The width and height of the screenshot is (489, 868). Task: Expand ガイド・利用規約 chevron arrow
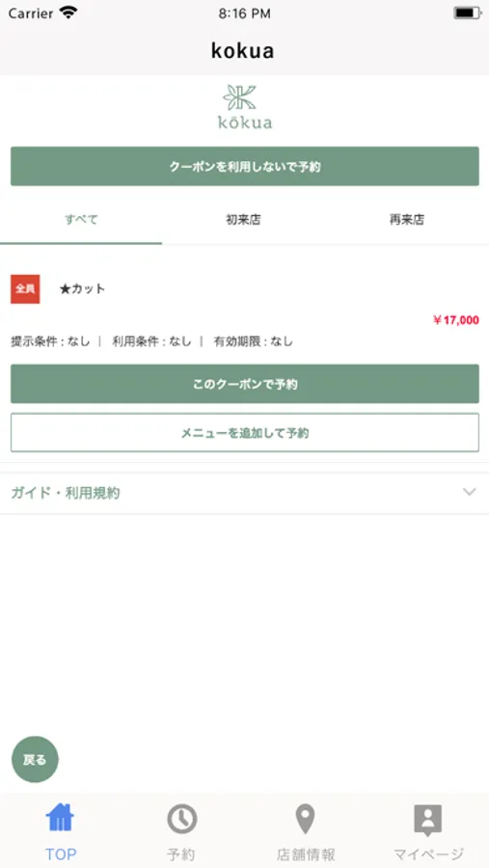click(469, 492)
